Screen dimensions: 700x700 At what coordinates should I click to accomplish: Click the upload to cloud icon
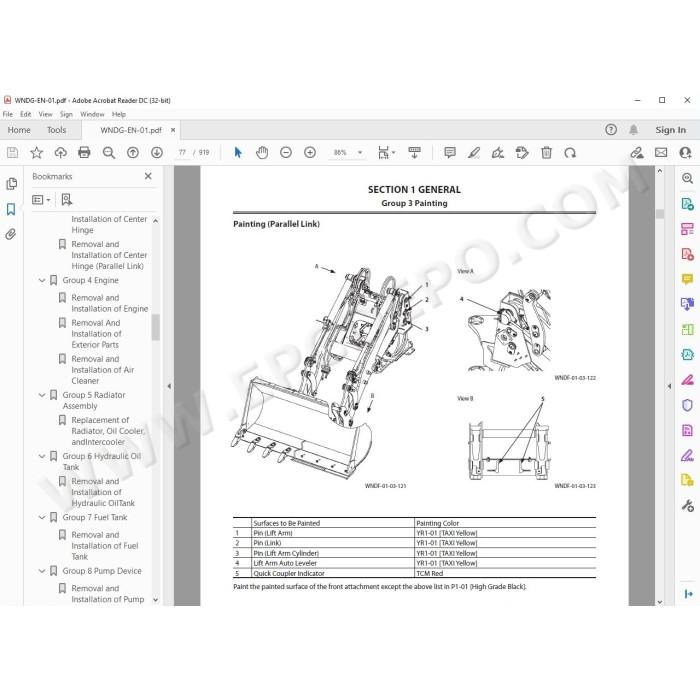[60, 153]
